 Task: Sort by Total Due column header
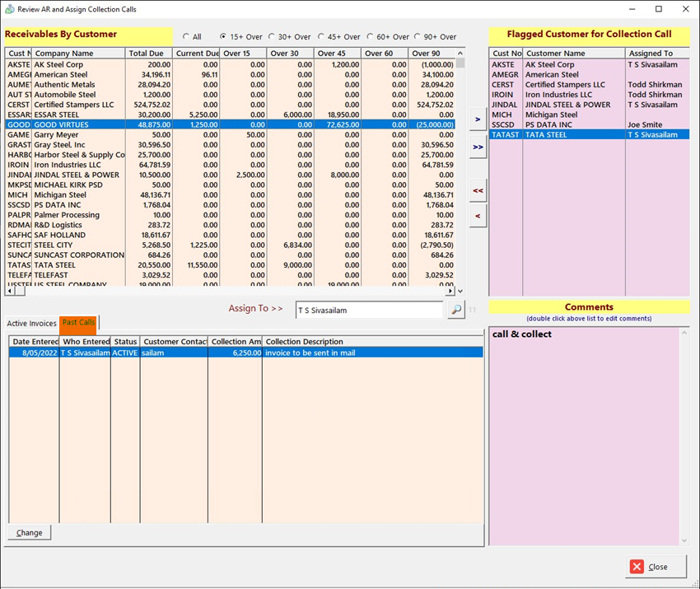[x=149, y=54]
